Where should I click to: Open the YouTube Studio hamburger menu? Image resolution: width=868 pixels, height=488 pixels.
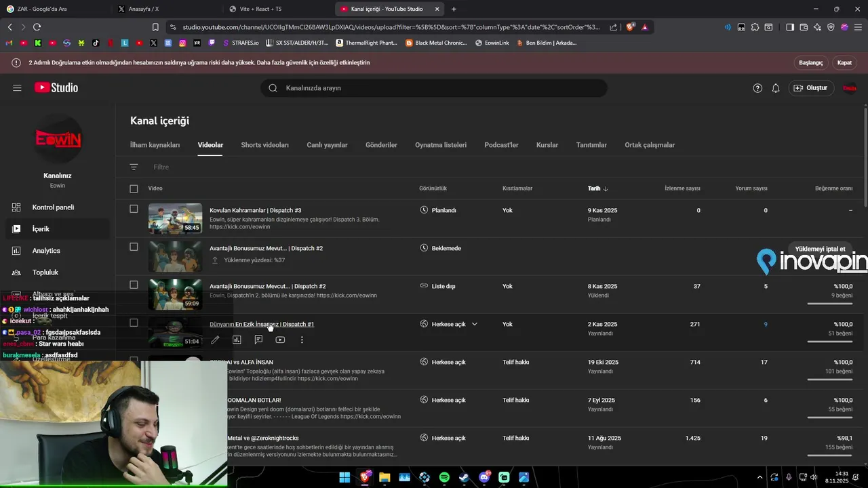pos(17,88)
